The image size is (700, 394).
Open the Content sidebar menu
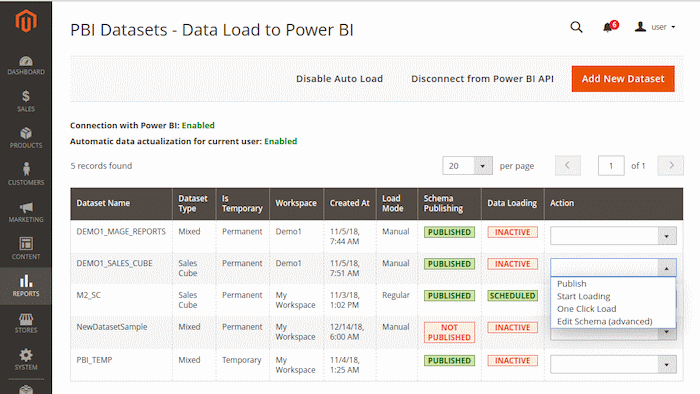click(26, 249)
